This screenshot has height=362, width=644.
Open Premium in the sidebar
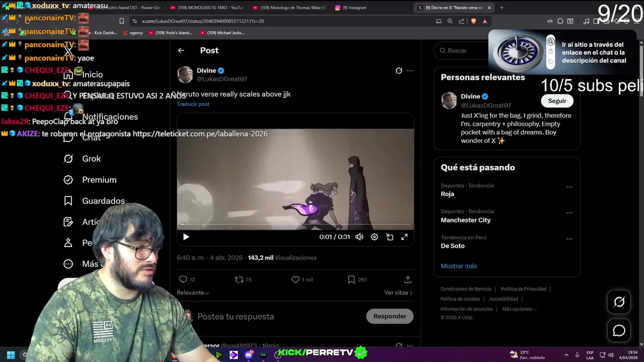[90, 179]
